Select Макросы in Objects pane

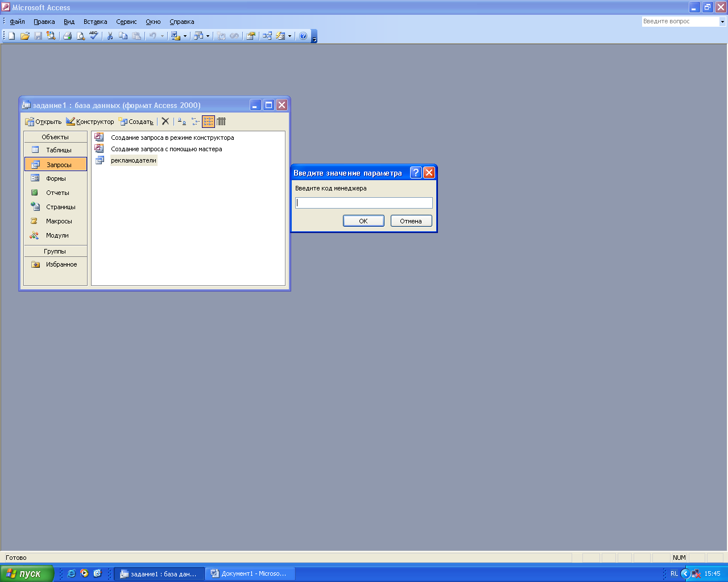pos(56,221)
